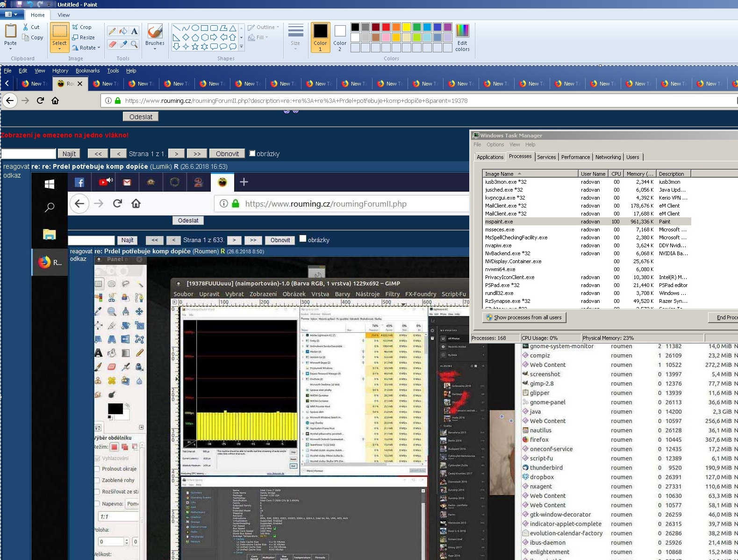This screenshot has height=560, width=738.
Task: Toggle the Napevno checkbox in GIMP options
Action: [97, 504]
